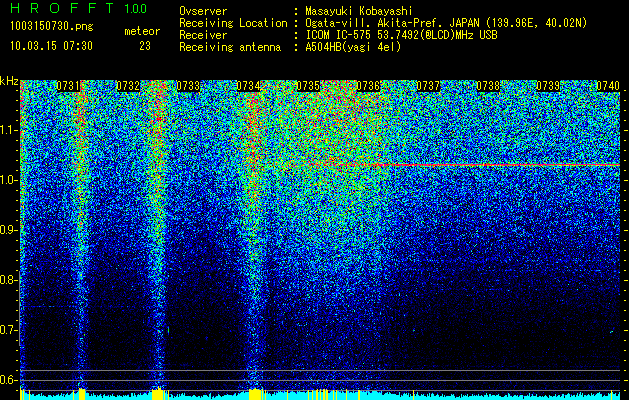Click the HROFFT 1.0.0 title text
This screenshot has height=400, width=629.
coord(79,8)
